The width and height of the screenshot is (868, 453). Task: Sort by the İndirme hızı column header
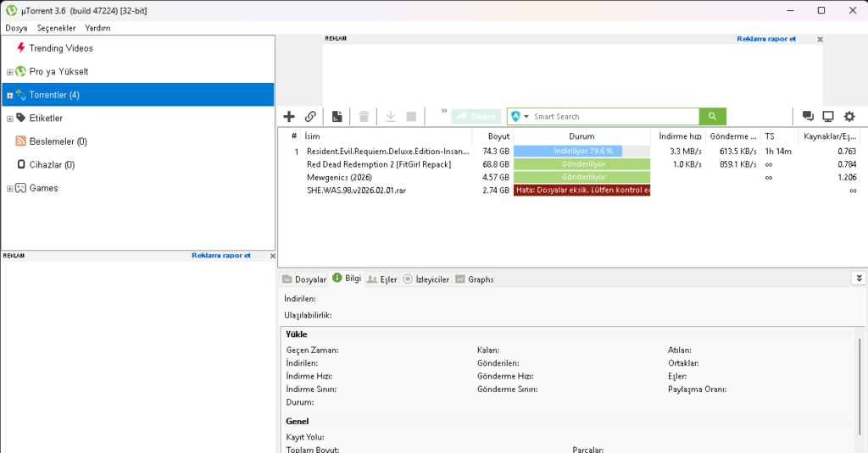coord(679,136)
